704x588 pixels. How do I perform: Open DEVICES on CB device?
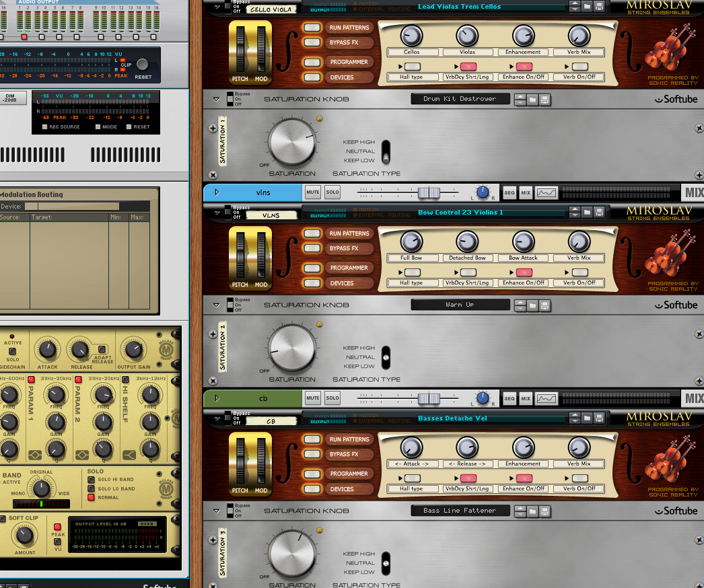tap(312, 489)
